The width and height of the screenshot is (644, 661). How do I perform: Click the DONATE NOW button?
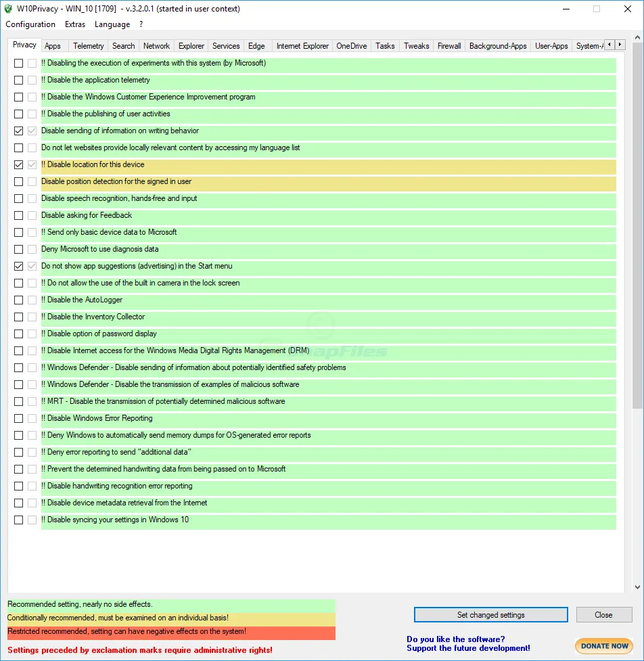(604, 646)
